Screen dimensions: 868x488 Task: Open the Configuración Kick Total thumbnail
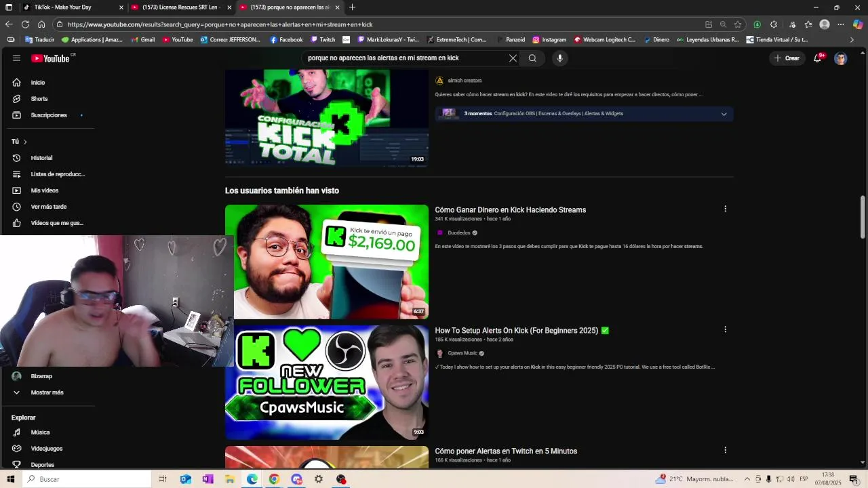tap(327, 118)
